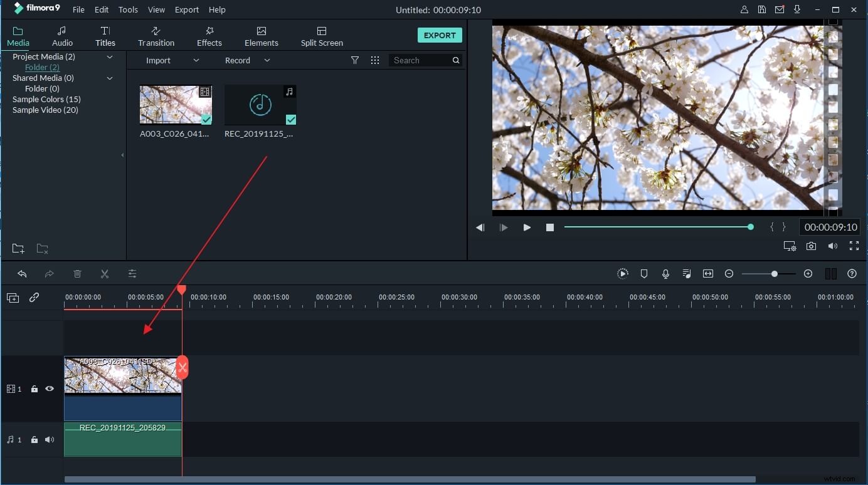The width and height of the screenshot is (868, 485).
Task: Open the screen recorder settings icon
Action: (790, 246)
